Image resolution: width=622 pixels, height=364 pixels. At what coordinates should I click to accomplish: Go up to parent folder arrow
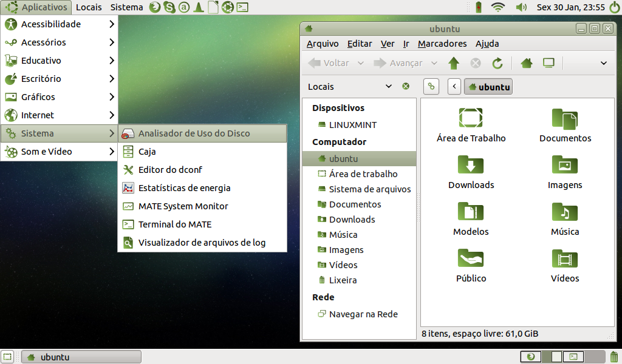(454, 63)
